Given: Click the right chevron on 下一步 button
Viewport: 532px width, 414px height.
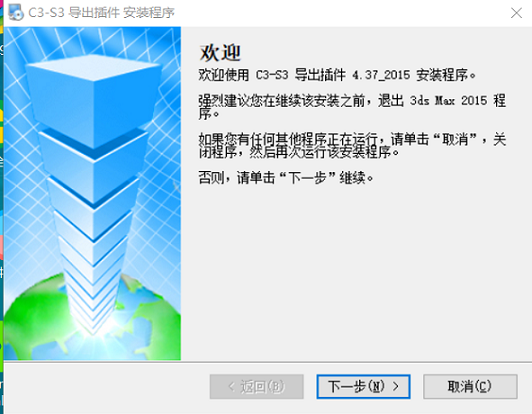Looking at the screenshot, I should (x=396, y=387).
